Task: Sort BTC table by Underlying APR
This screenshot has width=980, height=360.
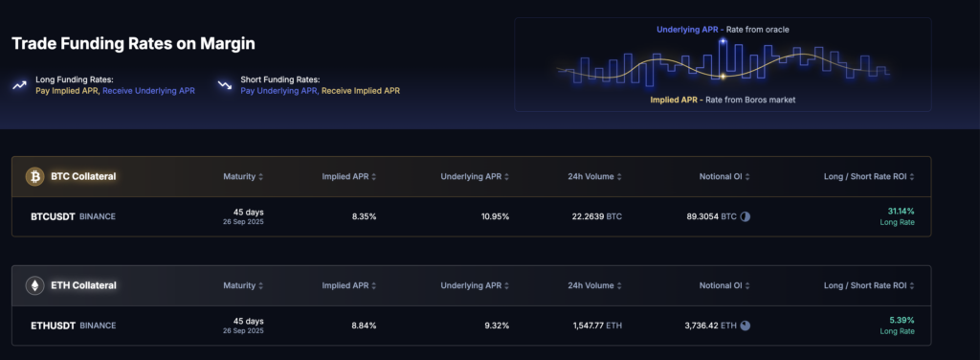Action: (475, 177)
